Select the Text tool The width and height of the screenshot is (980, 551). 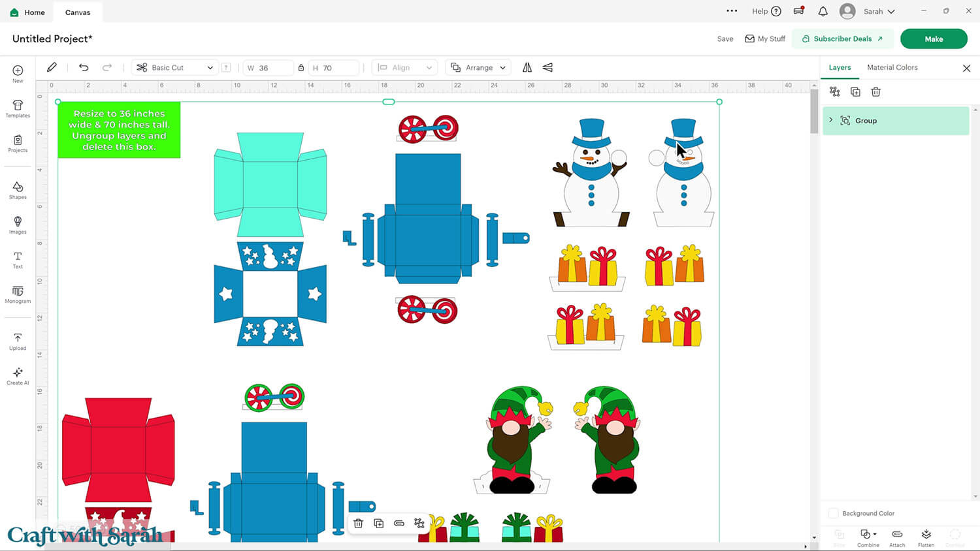pos(18,259)
